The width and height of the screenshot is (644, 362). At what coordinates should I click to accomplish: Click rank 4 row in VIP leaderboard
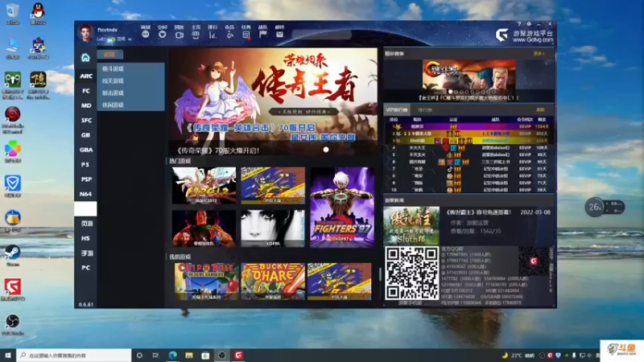[469, 148]
